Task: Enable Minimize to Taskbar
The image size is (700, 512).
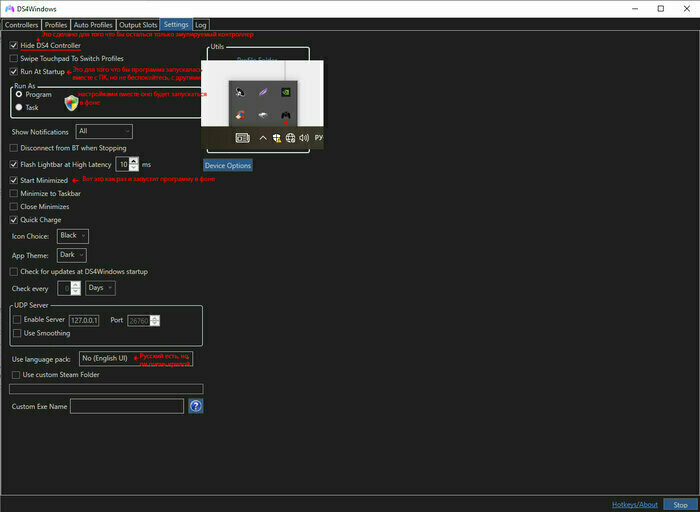Action: click(x=14, y=193)
